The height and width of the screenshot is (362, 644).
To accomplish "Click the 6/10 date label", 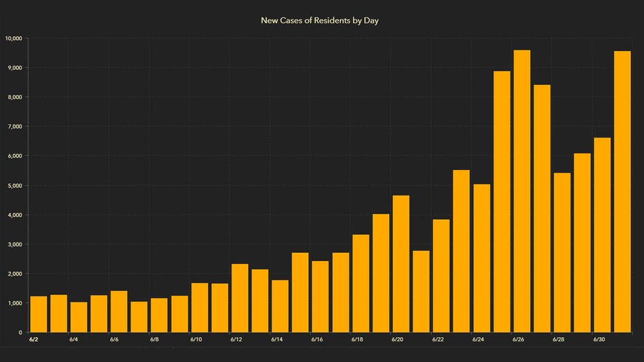I will pos(196,339).
